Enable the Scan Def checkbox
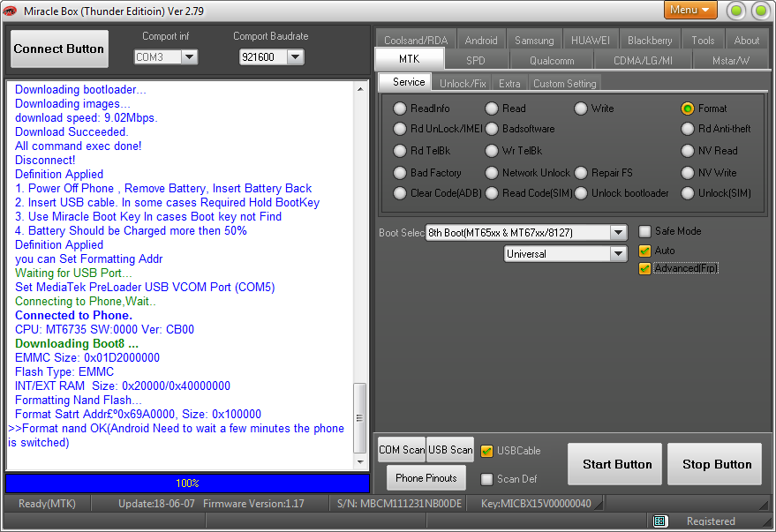776x532 pixels. [x=487, y=478]
